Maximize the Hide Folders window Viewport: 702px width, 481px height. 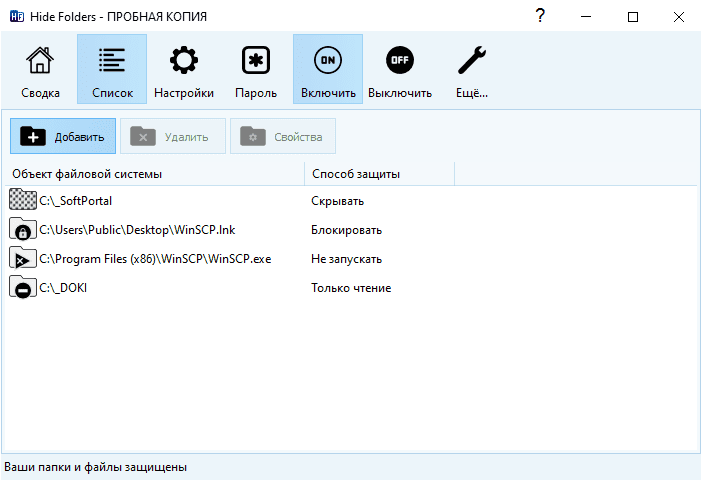(633, 17)
